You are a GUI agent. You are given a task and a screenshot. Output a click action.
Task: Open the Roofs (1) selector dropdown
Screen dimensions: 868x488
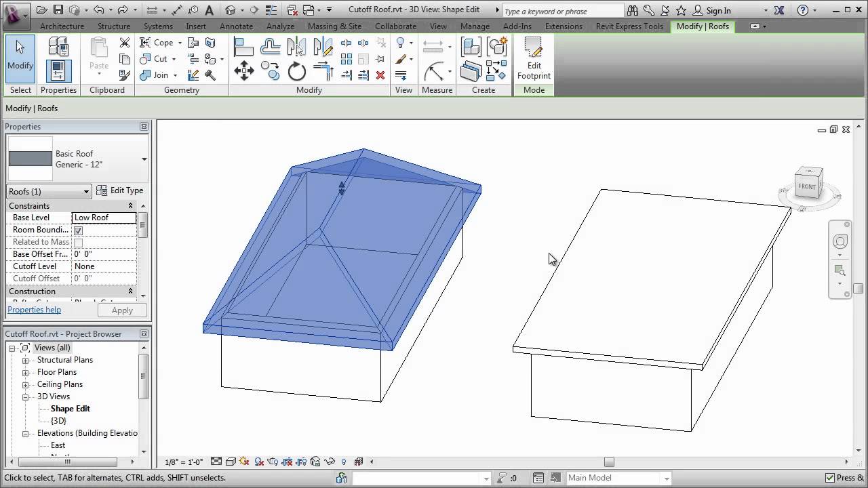click(x=86, y=191)
